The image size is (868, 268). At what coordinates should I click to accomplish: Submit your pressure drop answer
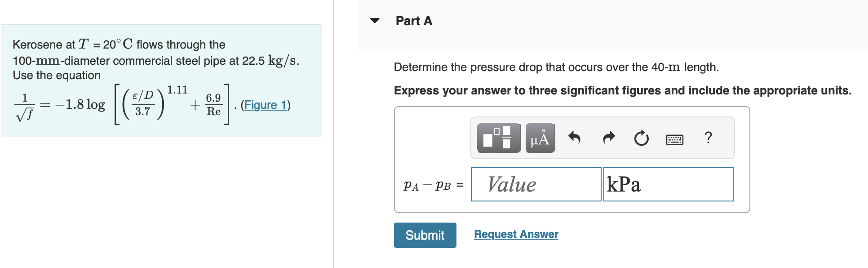click(425, 235)
